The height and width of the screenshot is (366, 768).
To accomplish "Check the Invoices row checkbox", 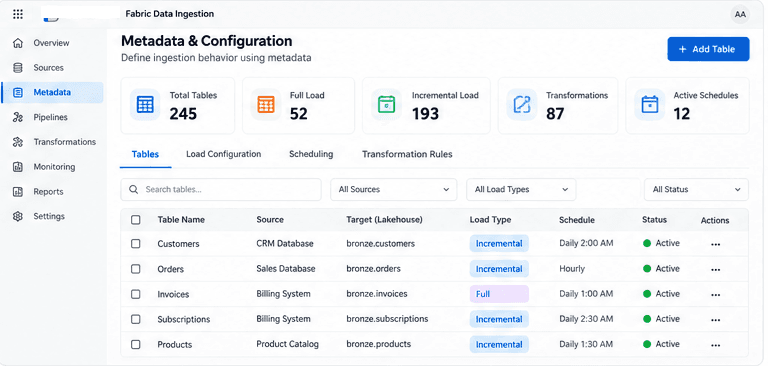I will click(x=136, y=294).
